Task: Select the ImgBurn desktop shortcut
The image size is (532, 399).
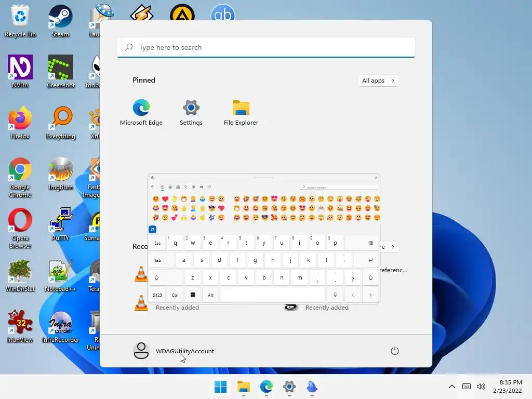Action: pos(60,174)
